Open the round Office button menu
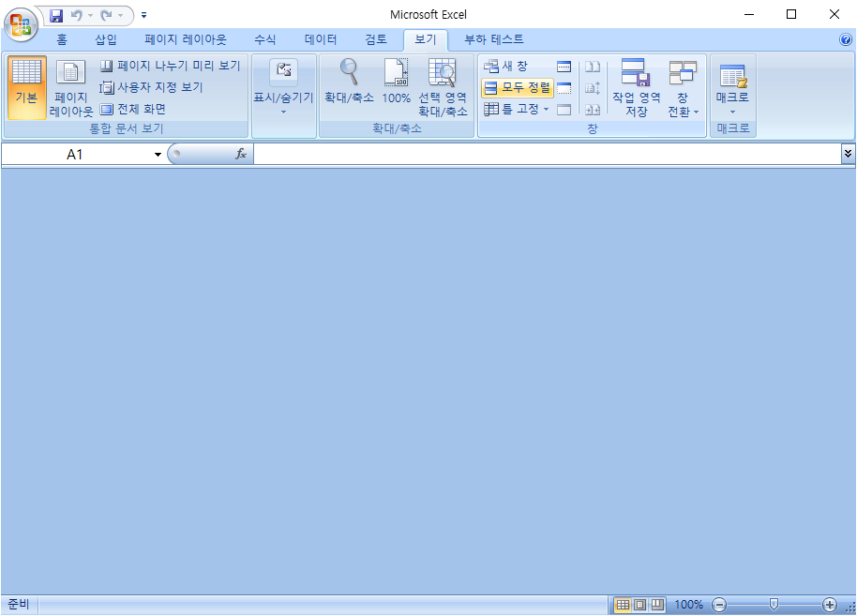857x616 pixels. click(21, 24)
